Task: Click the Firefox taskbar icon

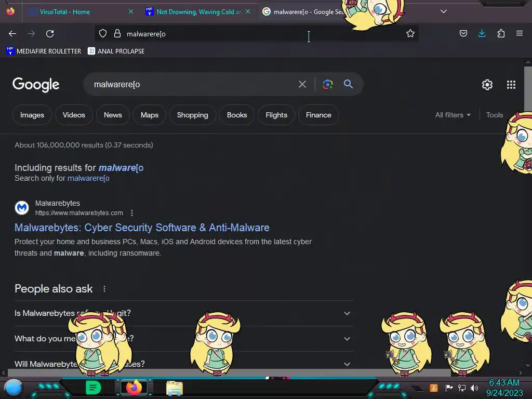Action: point(134,388)
